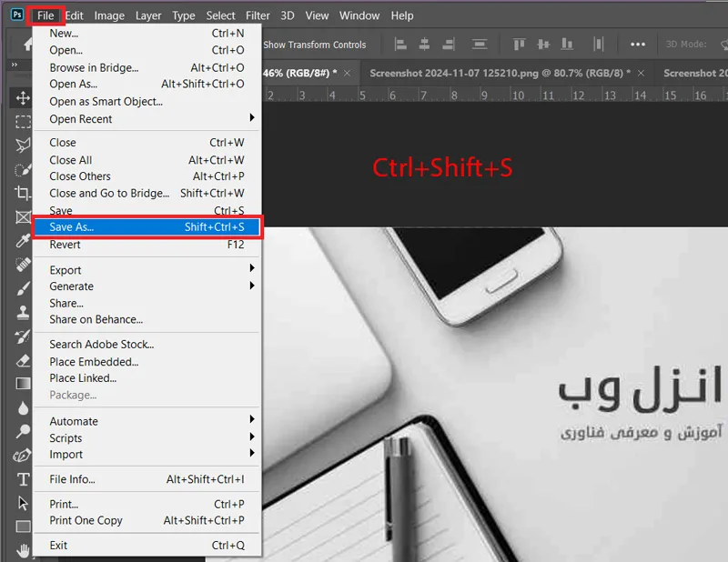The width and height of the screenshot is (728, 562).
Task: Select the Polygonal Lasso tool
Action: (x=23, y=146)
